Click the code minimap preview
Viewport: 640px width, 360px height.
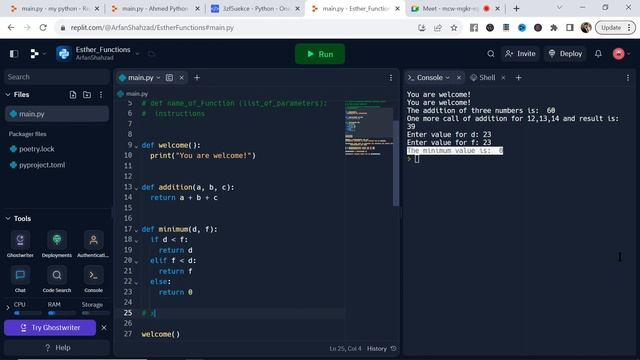tap(369, 128)
